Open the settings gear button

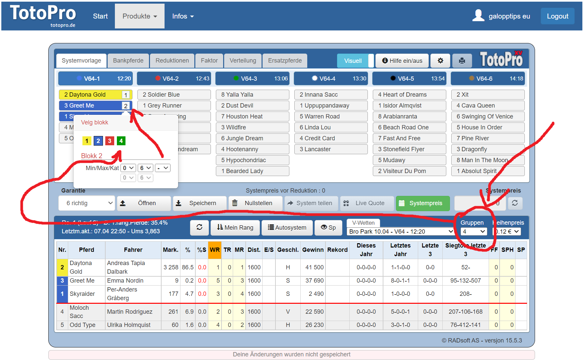440,61
